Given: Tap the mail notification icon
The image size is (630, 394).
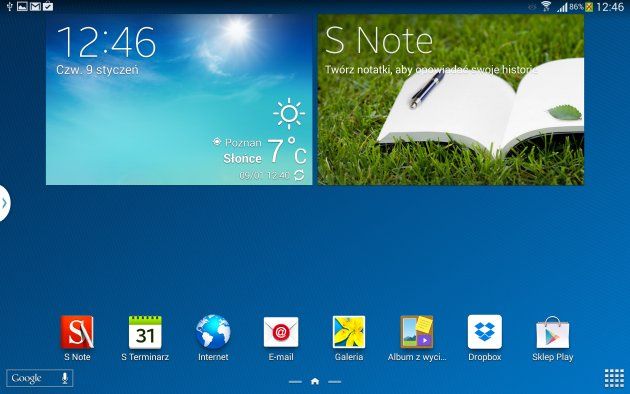Looking at the screenshot, I should pos(35,6).
